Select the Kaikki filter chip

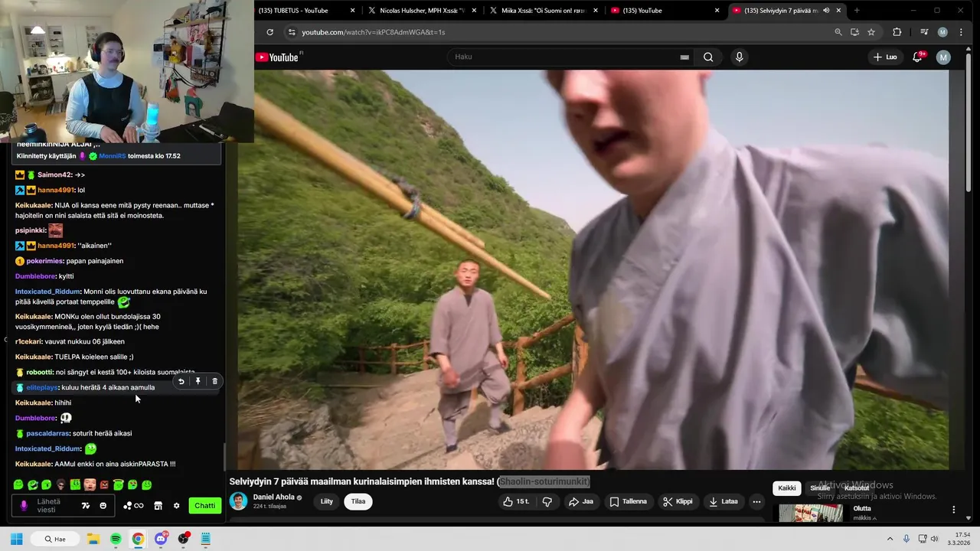point(787,488)
